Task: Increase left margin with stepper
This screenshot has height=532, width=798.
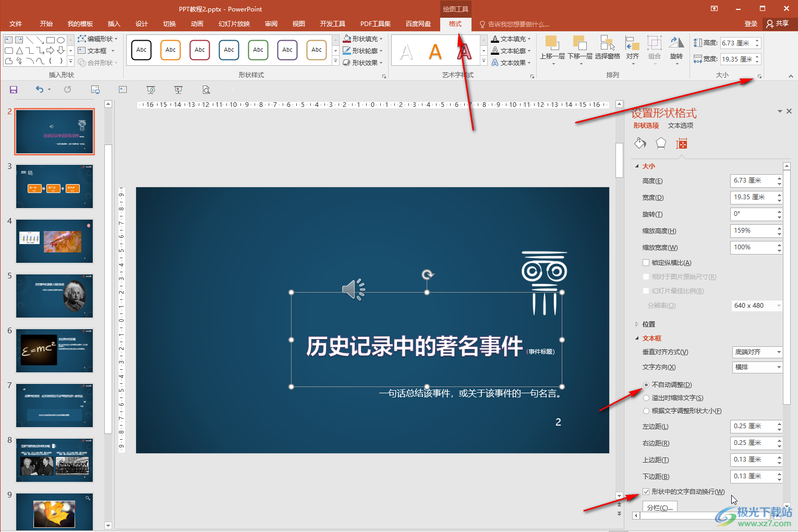Action: click(779, 424)
